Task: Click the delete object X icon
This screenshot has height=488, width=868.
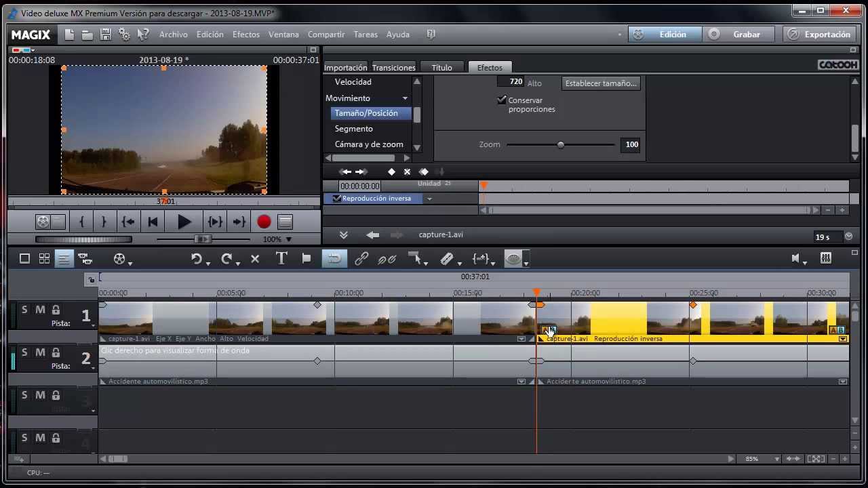Action: [x=254, y=258]
